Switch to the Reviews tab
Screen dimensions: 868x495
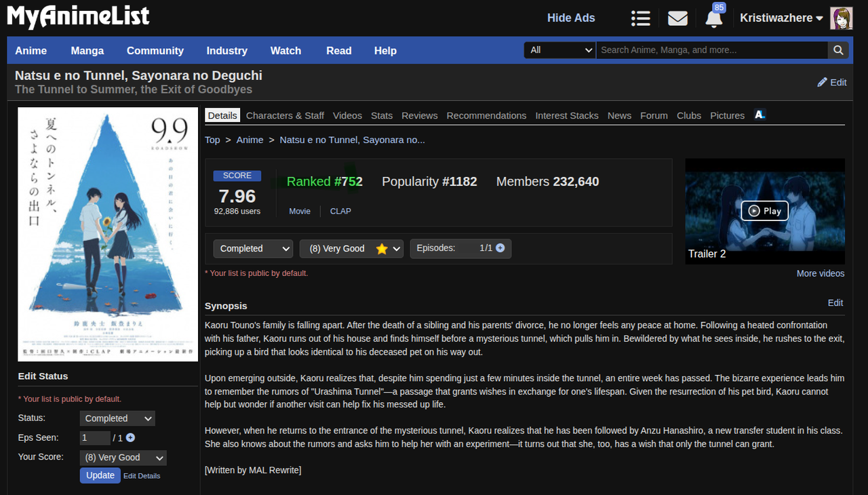pos(420,115)
